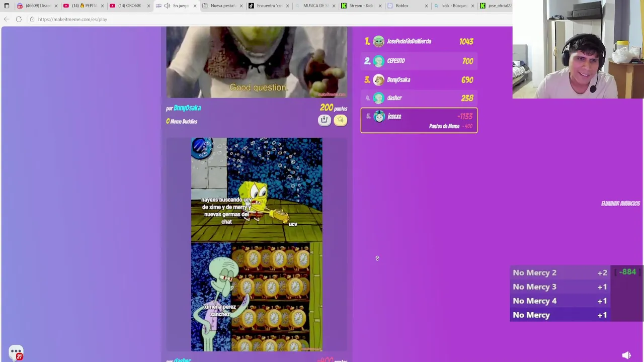Close the En juego tab
Image resolution: width=644 pixels, height=362 pixels.
(x=195, y=6)
